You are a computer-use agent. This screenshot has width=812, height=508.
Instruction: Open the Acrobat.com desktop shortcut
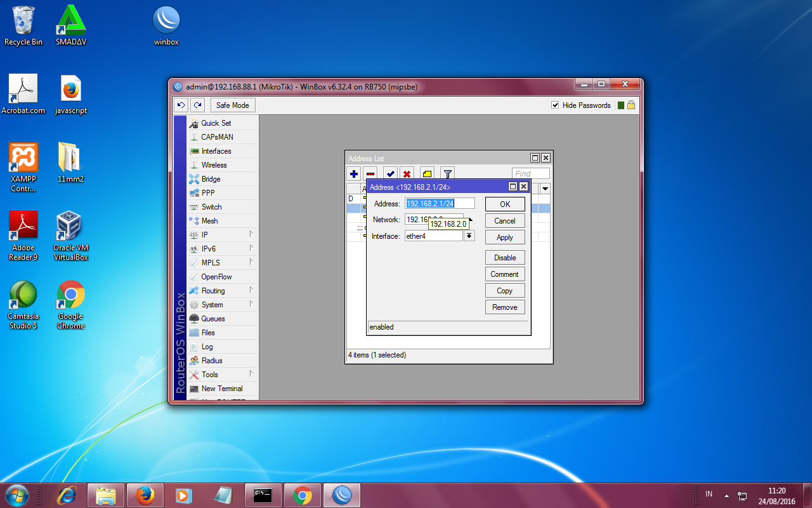click(23, 95)
